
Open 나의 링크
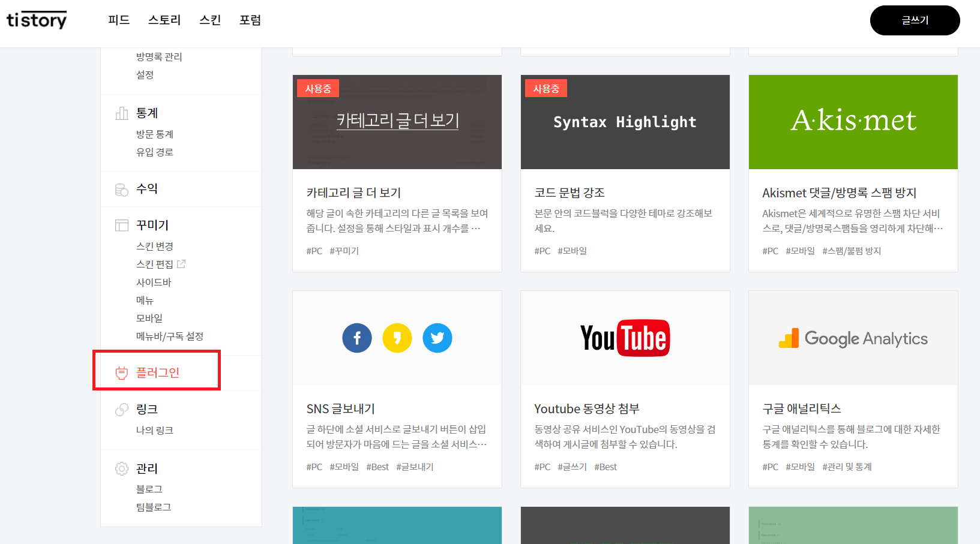155,431
